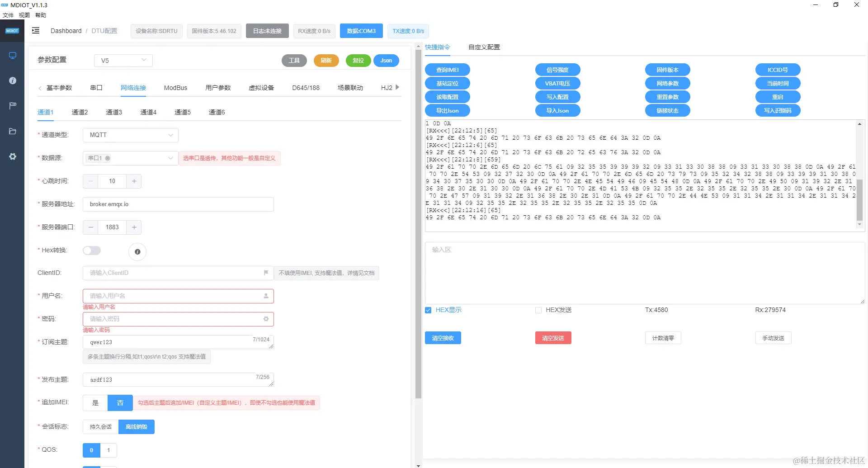Click the red 清空发送 button

pos(553,338)
